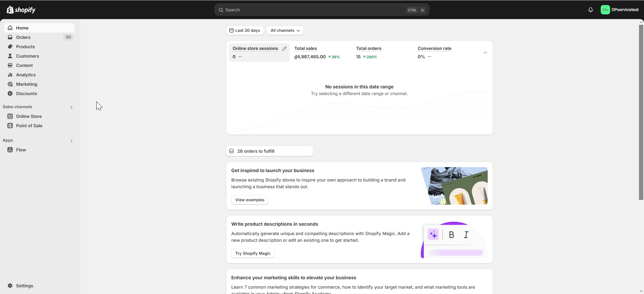Click the page vertical scrollbar thumb
Image resolution: width=644 pixels, height=294 pixels.
tap(641, 112)
